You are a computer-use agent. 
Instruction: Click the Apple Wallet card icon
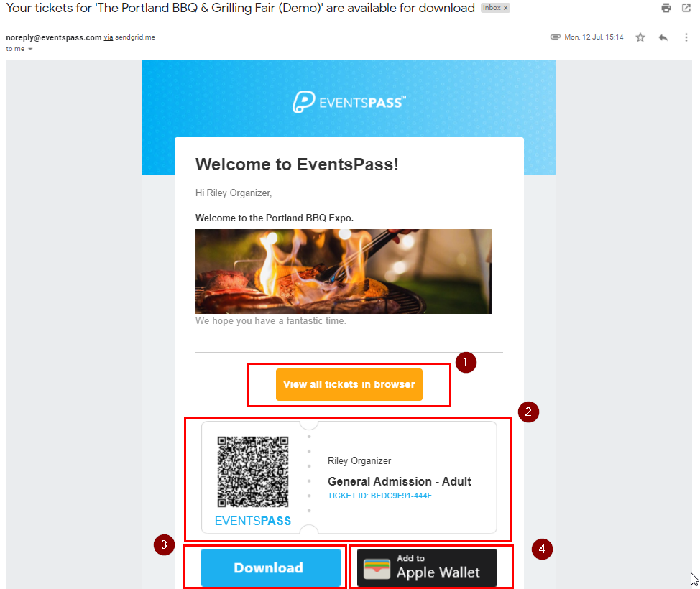377,569
